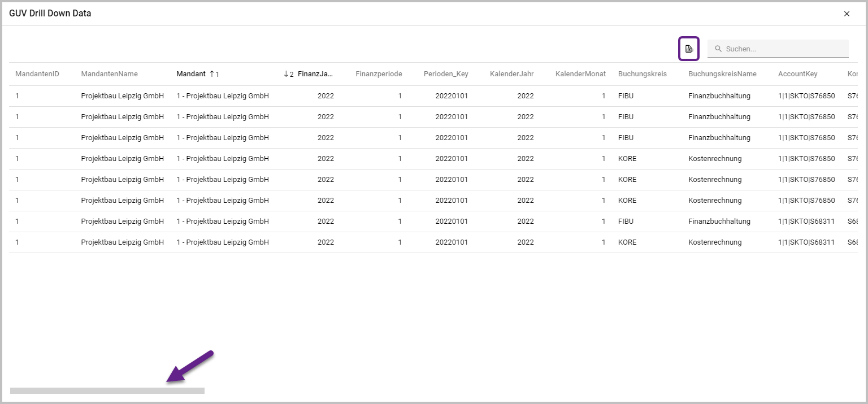Close the GUV Drill Down Data dialog
868x404 pixels.
[847, 14]
